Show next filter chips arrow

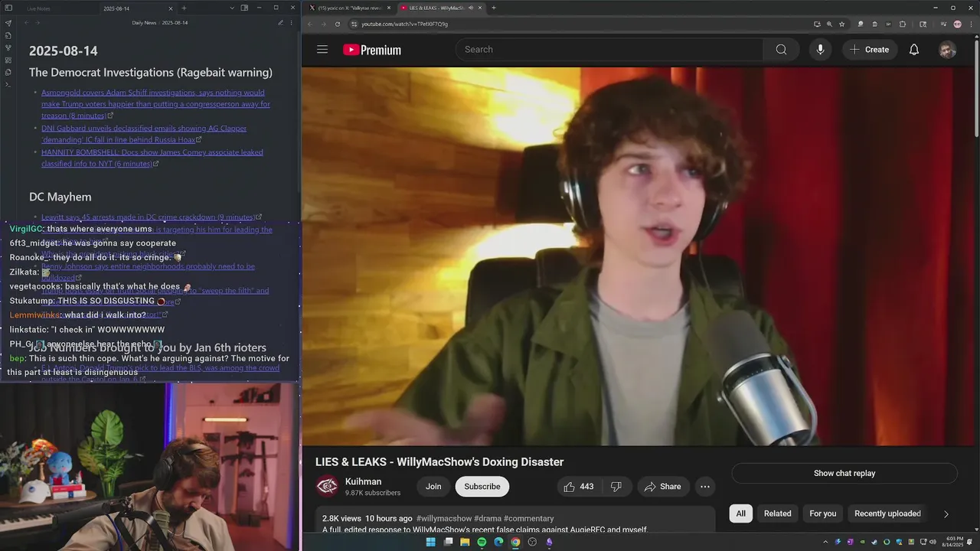point(946,514)
